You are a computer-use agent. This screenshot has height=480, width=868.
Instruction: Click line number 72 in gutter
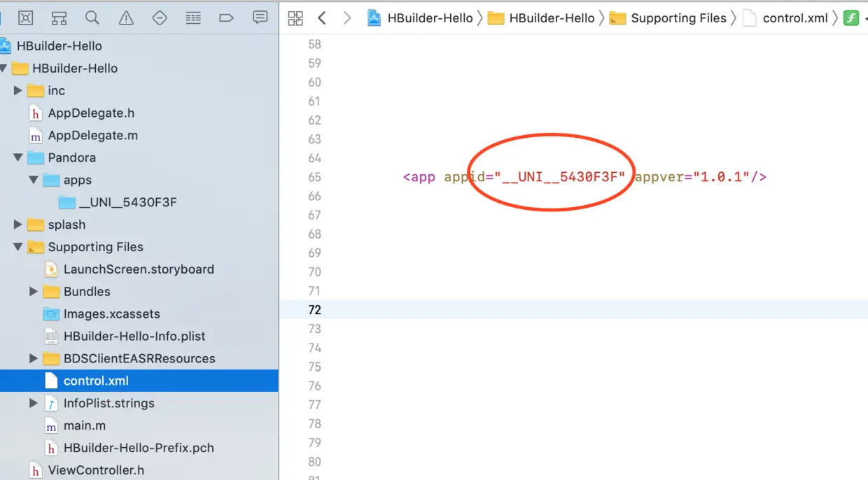point(314,310)
